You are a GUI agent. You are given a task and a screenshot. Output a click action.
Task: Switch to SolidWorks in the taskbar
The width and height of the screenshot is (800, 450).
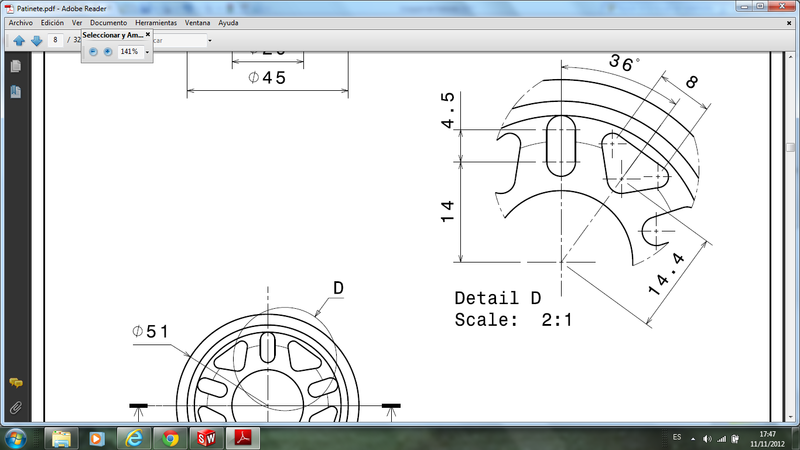(207, 439)
